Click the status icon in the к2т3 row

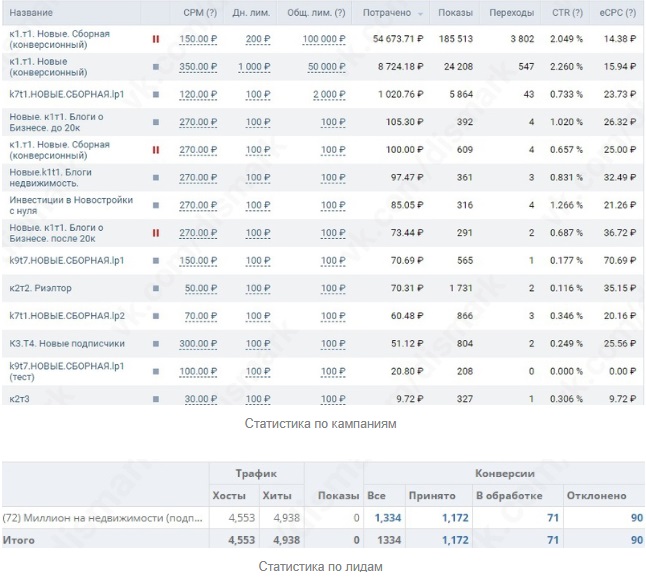(156, 398)
